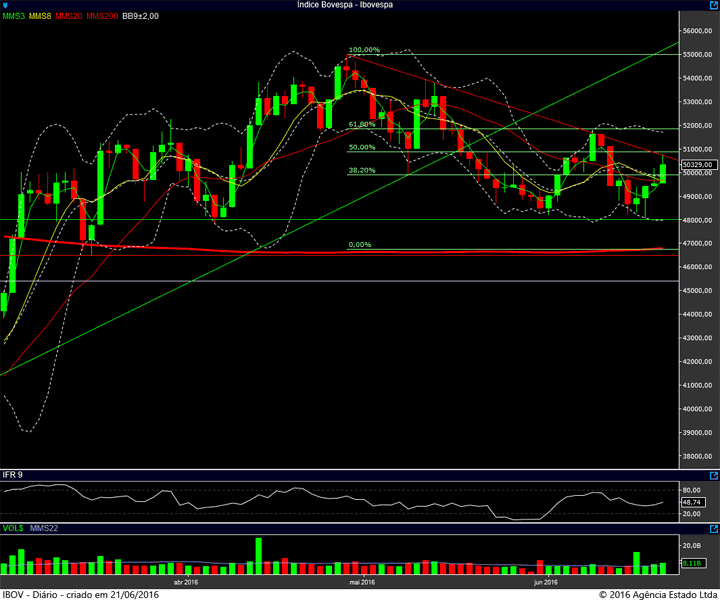
Task: Click the VOL$ indicator title
Action: click(13, 528)
